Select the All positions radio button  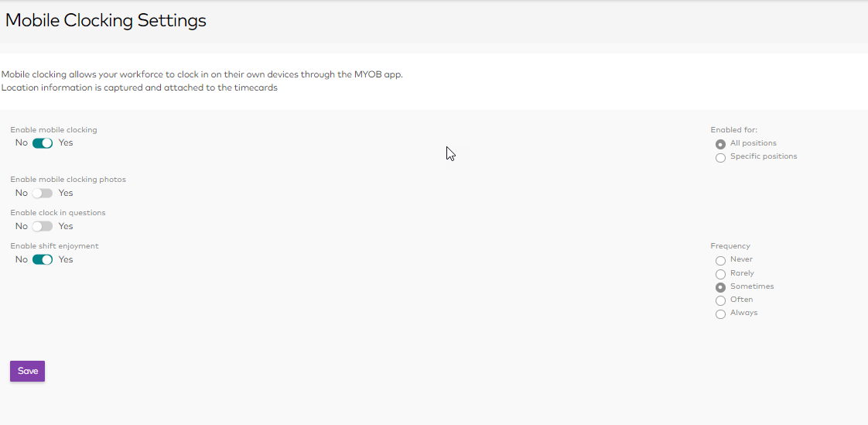pyautogui.click(x=720, y=144)
